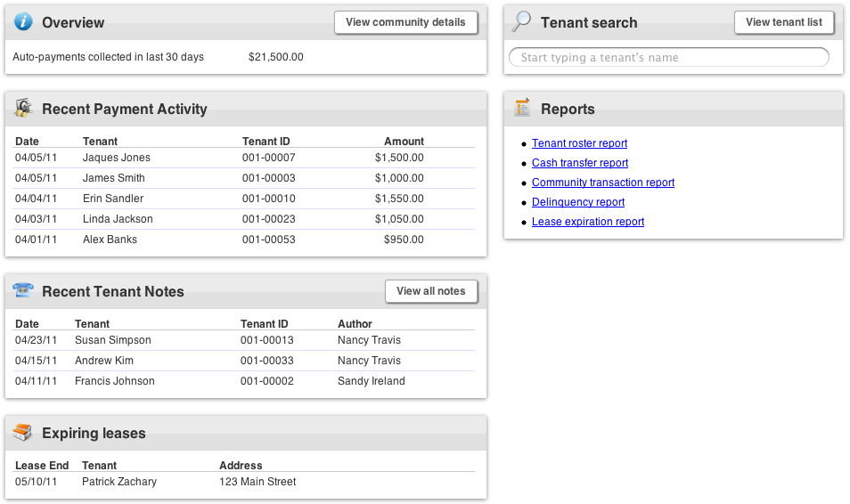Click the telephone icon beside Recent Tenant Notes
Viewport: 850px width, 504px height.
click(x=23, y=290)
